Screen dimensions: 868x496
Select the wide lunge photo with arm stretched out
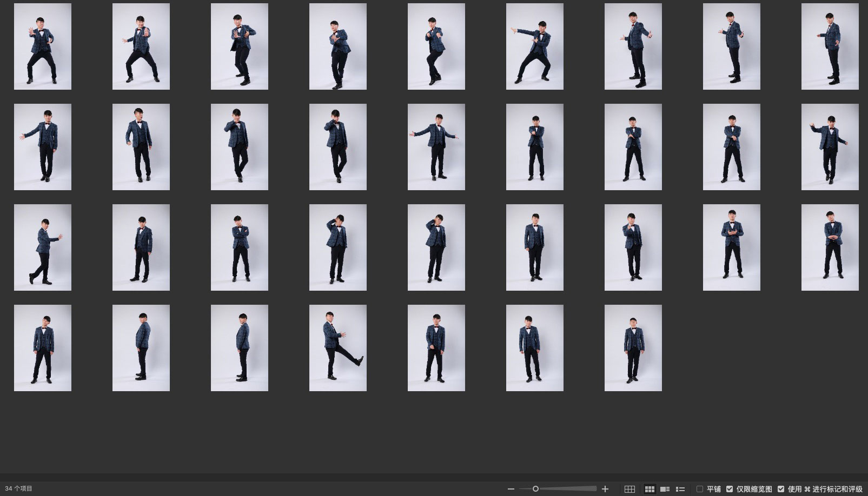point(534,46)
